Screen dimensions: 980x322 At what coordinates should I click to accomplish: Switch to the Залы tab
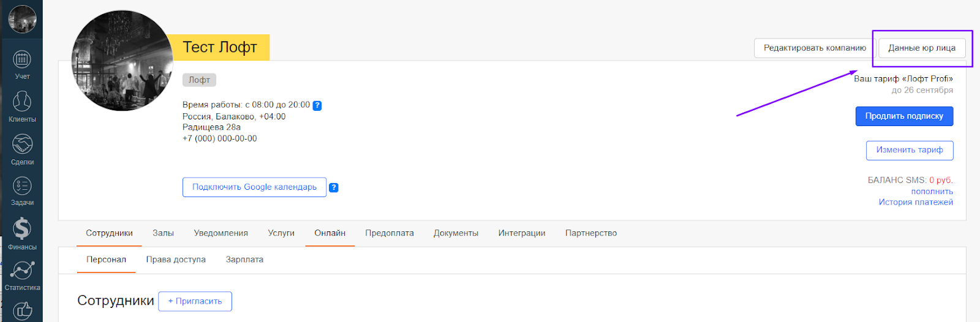pyautogui.click(x=163, y=233)
